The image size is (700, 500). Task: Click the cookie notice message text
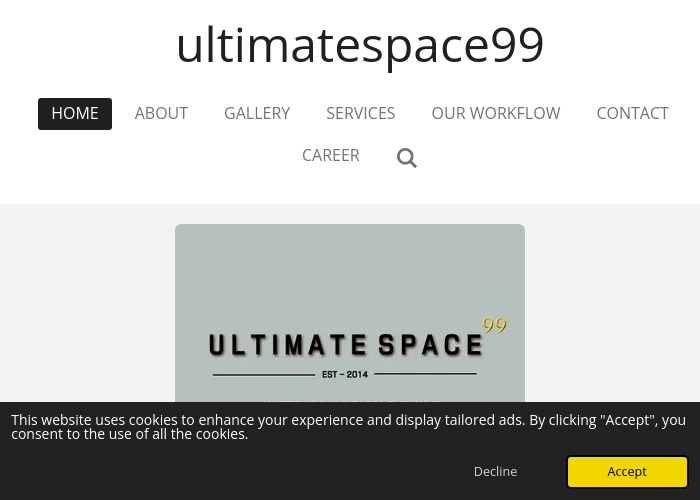click(348, 427)
